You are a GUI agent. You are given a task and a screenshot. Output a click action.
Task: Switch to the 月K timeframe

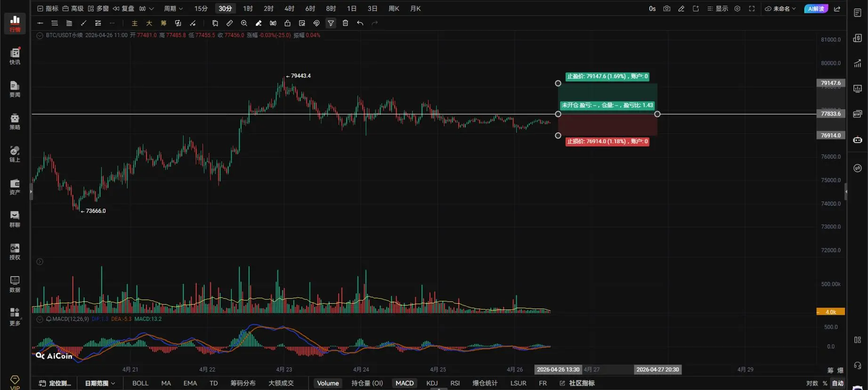[x=415, y=8]
